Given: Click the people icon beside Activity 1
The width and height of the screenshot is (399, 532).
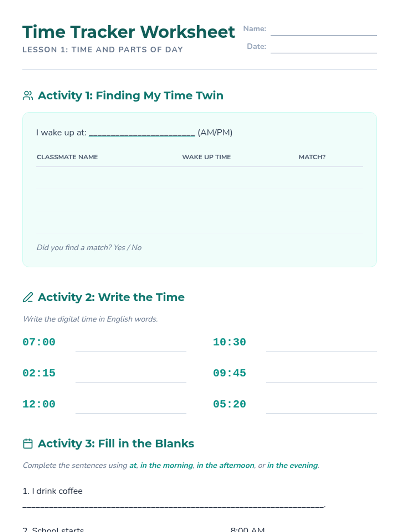Looking at the screenshot, I should click(28, 96).
